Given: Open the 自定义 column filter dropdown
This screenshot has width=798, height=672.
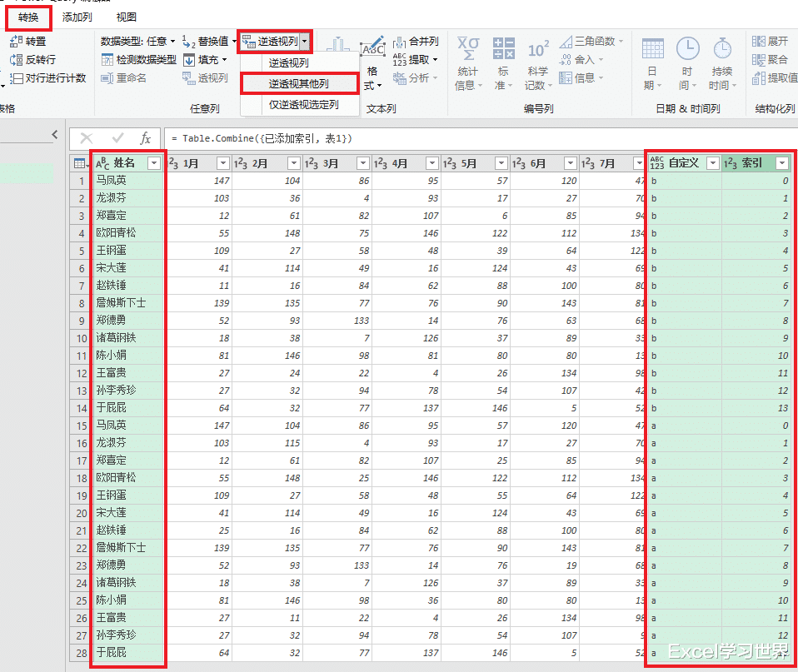Looking at the screenshot, I should click(x=713, y=162).
